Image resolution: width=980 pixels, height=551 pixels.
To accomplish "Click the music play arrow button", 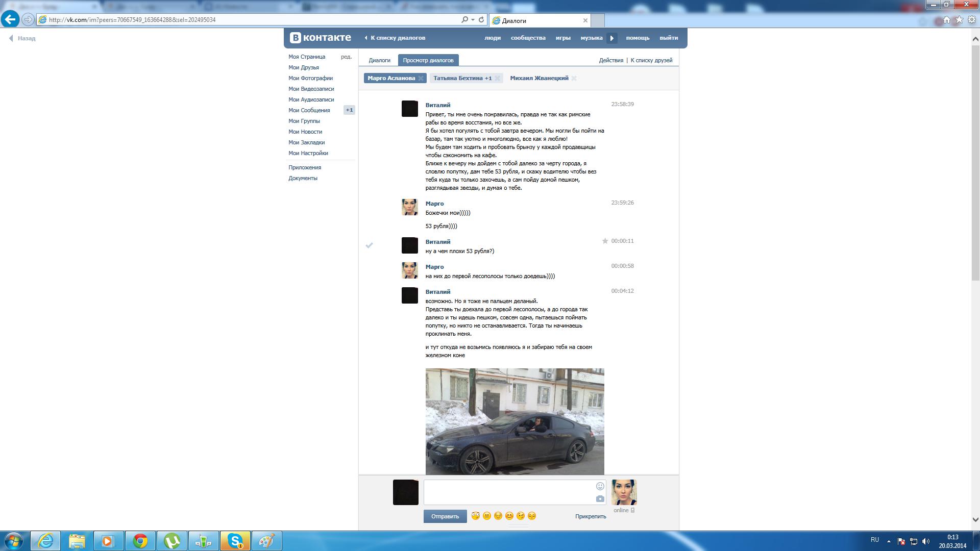I will click(612, 38).
